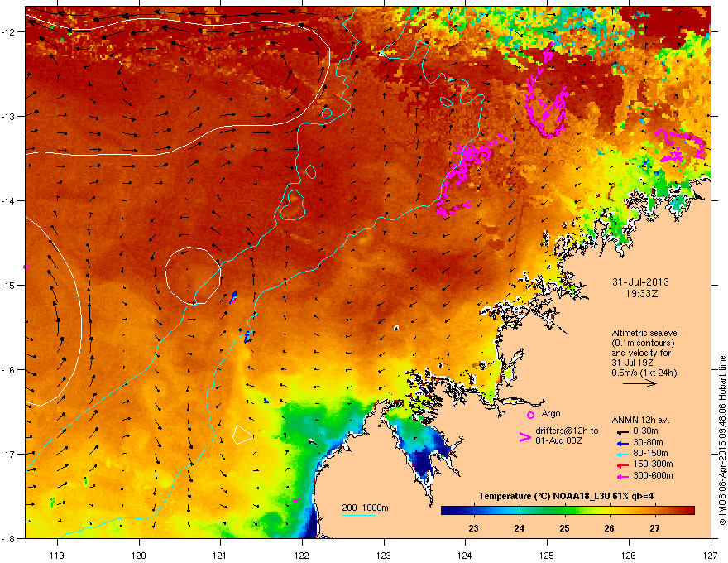Click the '30-80m' depth label
The image size is (728, 563).
[648, 443]
